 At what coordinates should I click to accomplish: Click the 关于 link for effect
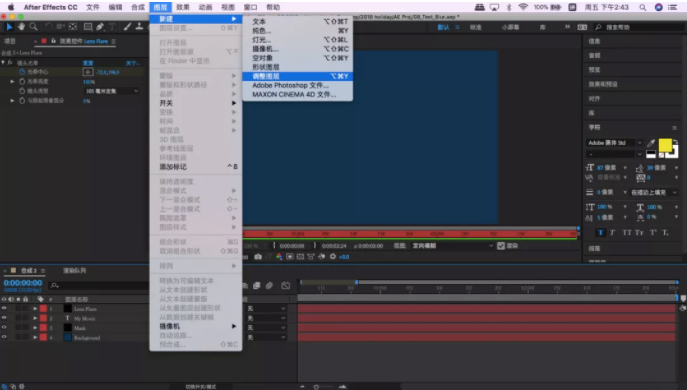[132, 63]
